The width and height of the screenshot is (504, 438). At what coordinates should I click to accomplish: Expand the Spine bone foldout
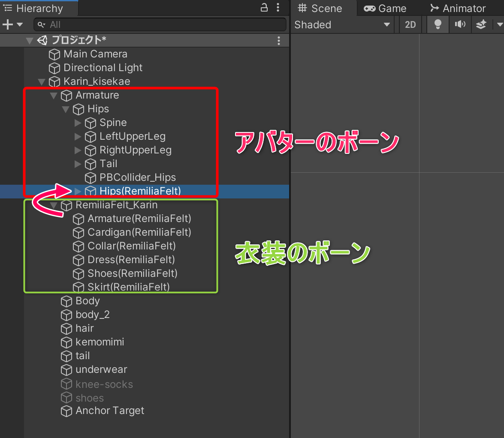pos(78,123)
